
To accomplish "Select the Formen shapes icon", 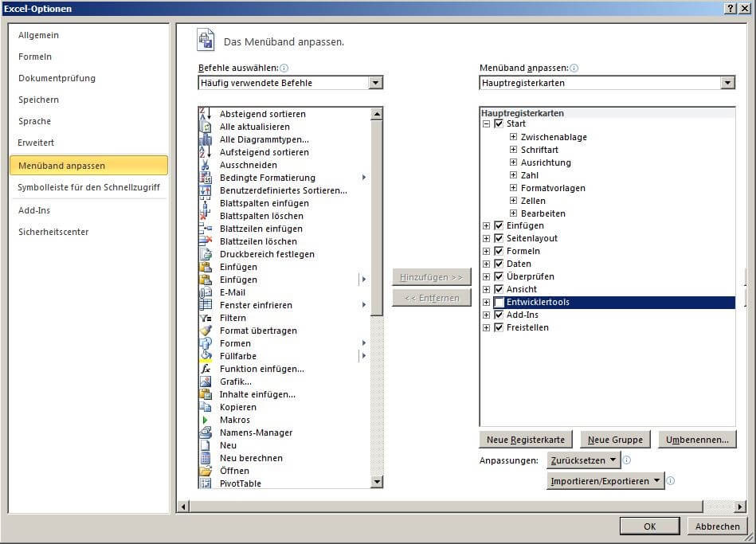I will (206, 343).
